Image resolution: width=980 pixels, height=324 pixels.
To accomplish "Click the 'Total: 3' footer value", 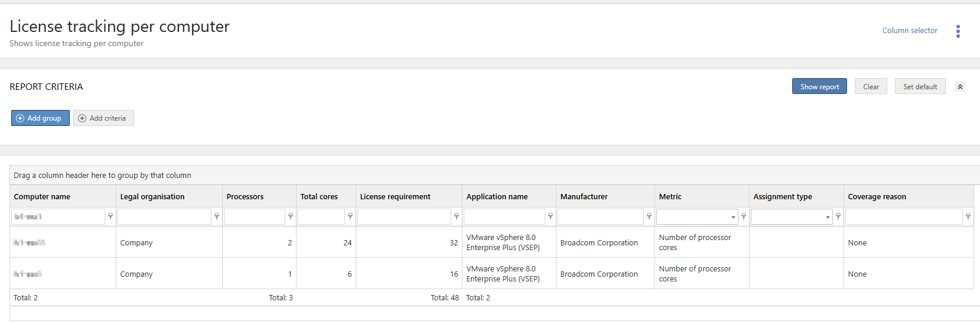I will point(281,298).
